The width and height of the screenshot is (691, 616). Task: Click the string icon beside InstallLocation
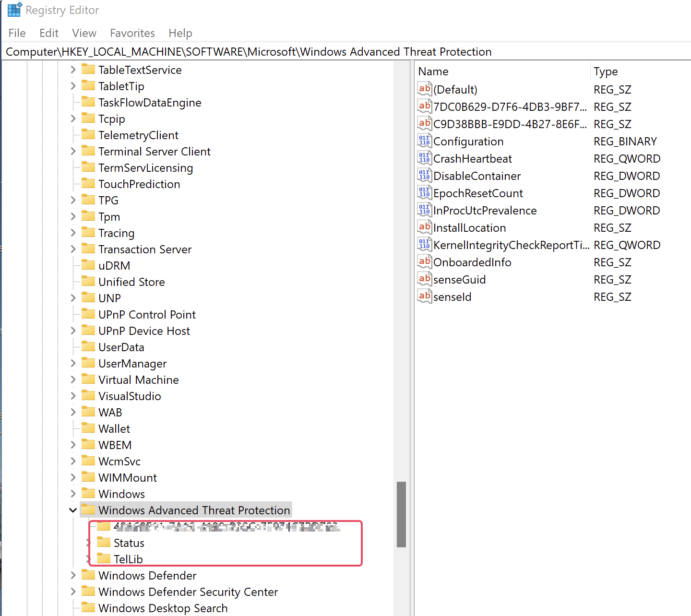[x=424, y=227]
